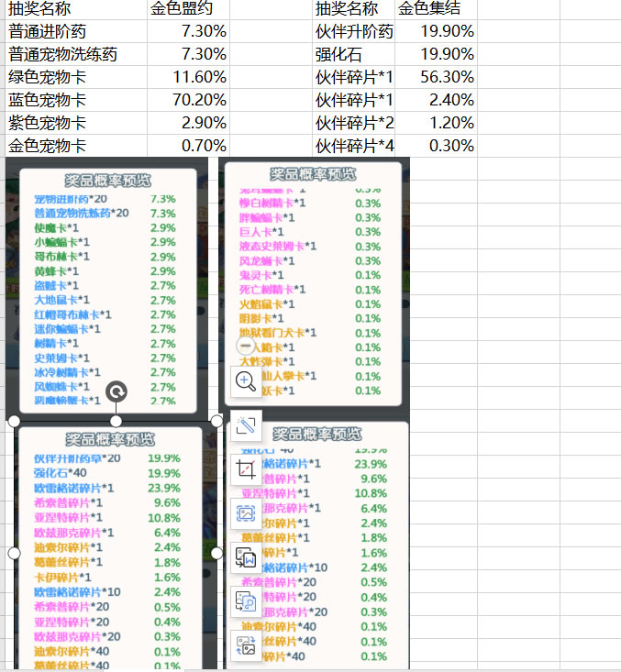The image size is (621, 672).
Task: Select the 绿色宠物卡 cell
Action: 76,77
